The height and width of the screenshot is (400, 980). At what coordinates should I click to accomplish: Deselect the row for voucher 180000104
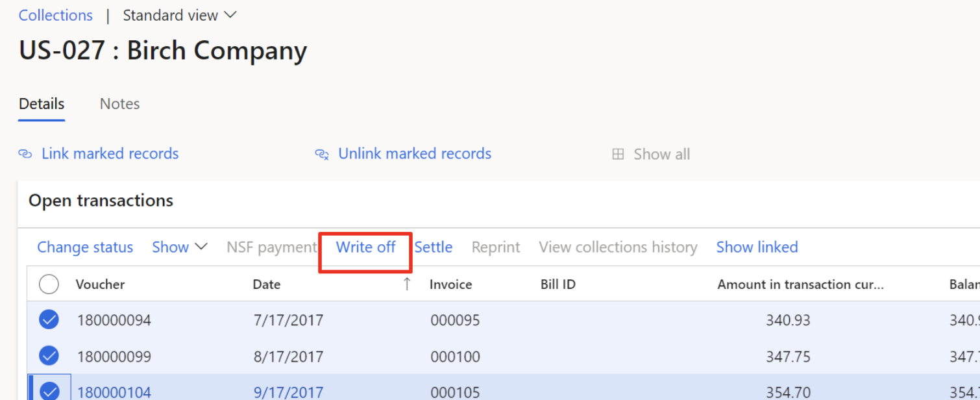[x=49, y=391]
